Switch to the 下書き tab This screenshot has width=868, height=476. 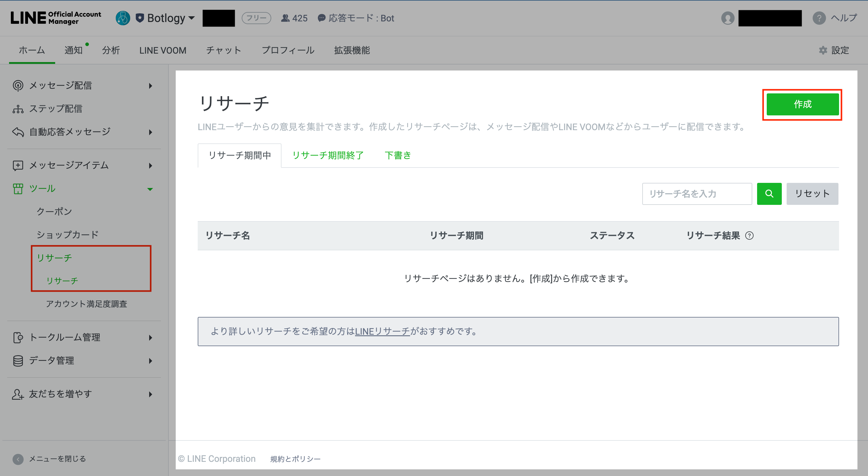pos(398,155)
